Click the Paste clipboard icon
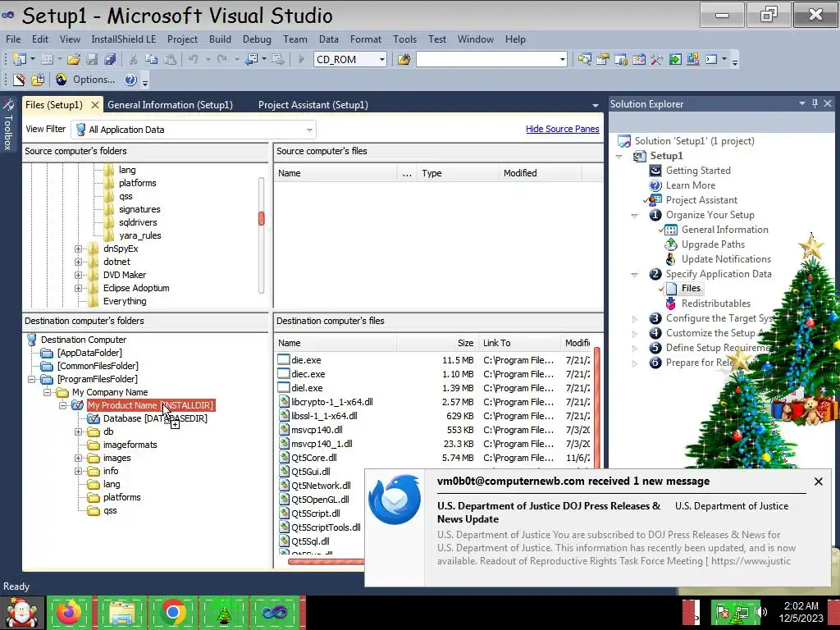The image size is (840, 630). 170,59
